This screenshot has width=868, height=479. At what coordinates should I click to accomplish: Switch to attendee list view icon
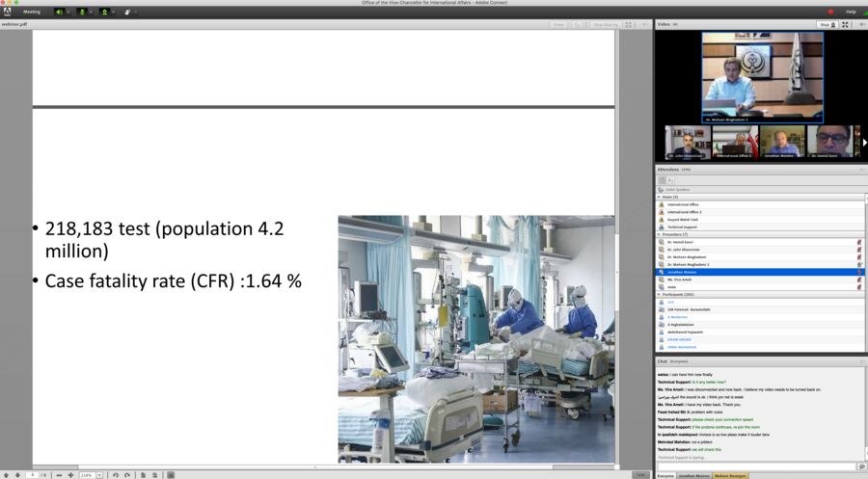[662, 180]
